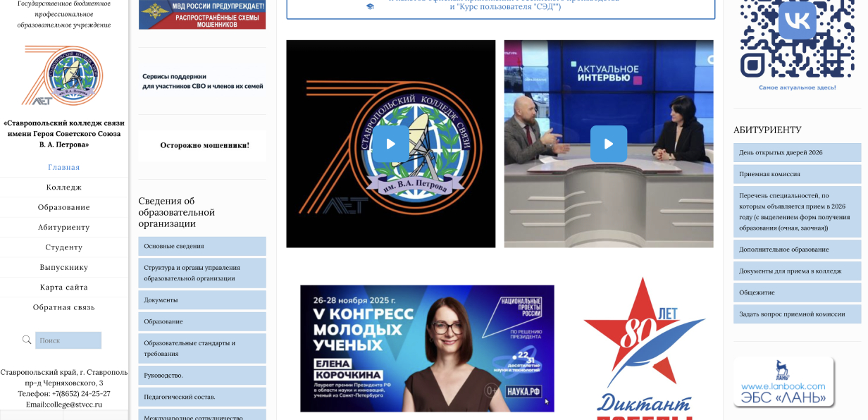Image resolution: width=868 pixels, height=420 pixels.
Task: Open the МВД России предупреждает banner
Action: 202,15
